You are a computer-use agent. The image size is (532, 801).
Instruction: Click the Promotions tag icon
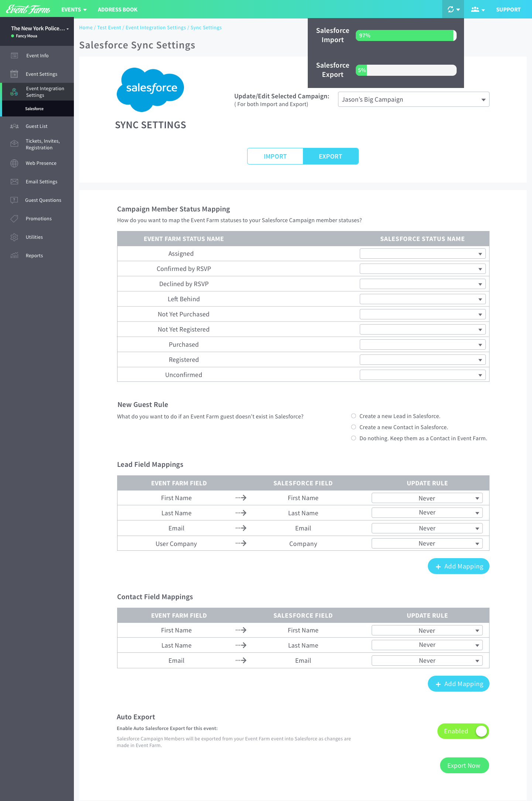pos(14,218)
